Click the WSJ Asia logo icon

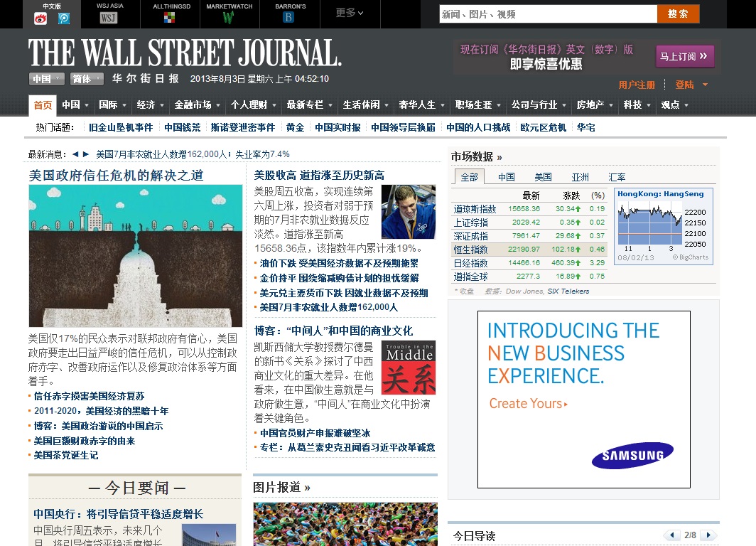pos(109,18)
